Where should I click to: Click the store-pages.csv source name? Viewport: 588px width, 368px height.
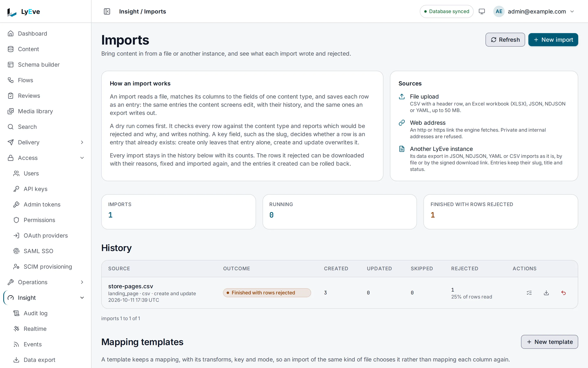tap(130, 286)
